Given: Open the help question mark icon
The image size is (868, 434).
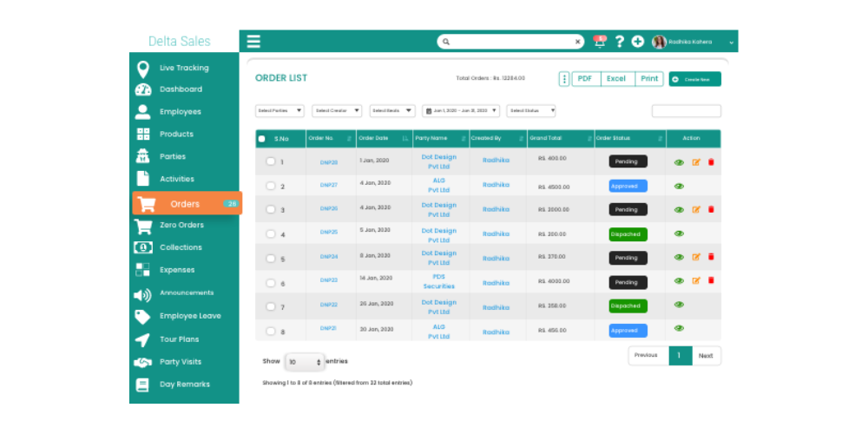Looking at the screenshot, I should click(x=620, y=42).
